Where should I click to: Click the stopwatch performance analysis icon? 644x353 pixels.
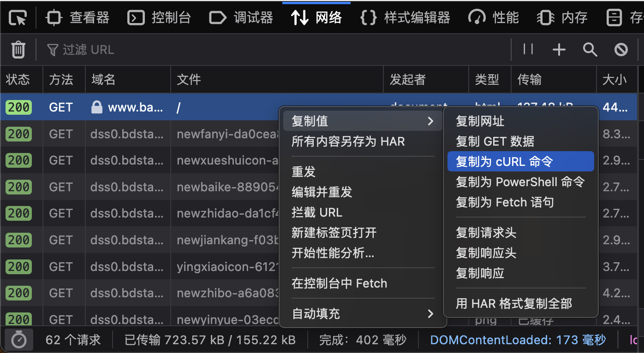click(18, 341)
